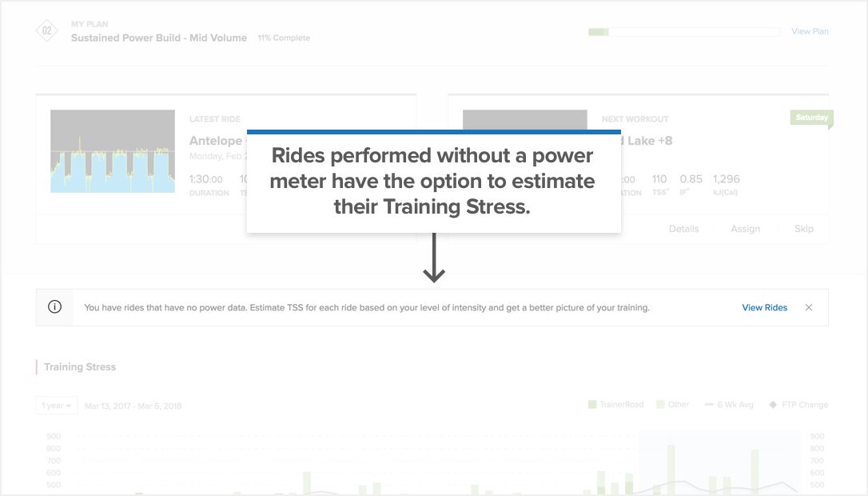Click FTP Change diamond legend icon
The width and height of the screenshot is (868, 496).
point(773,405)
